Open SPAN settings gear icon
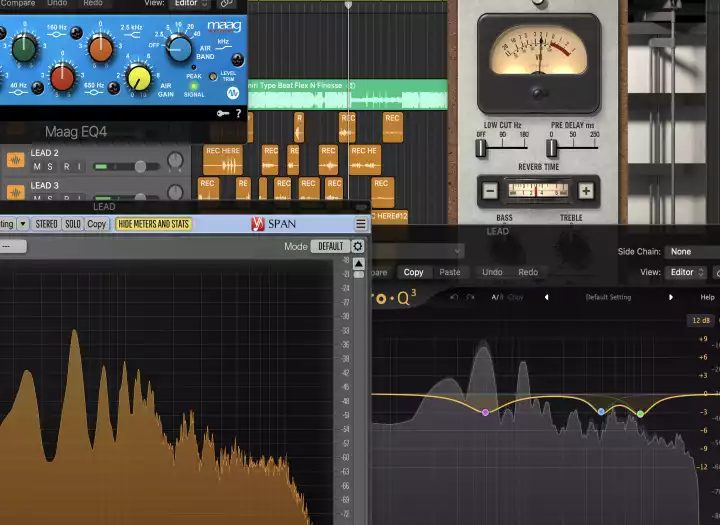The image size is (720, 525). tap(358, 246)
